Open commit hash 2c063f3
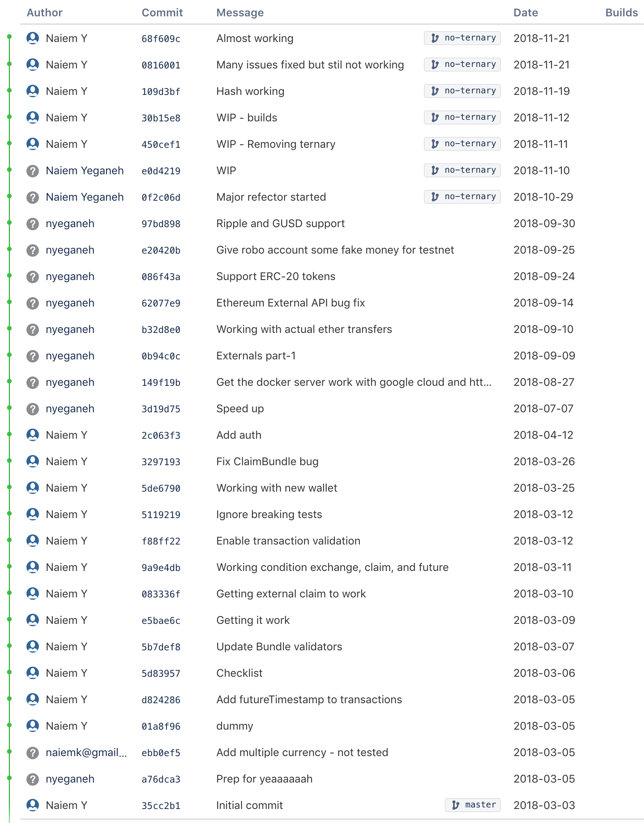The image size is (644, 823). point(161,435)
